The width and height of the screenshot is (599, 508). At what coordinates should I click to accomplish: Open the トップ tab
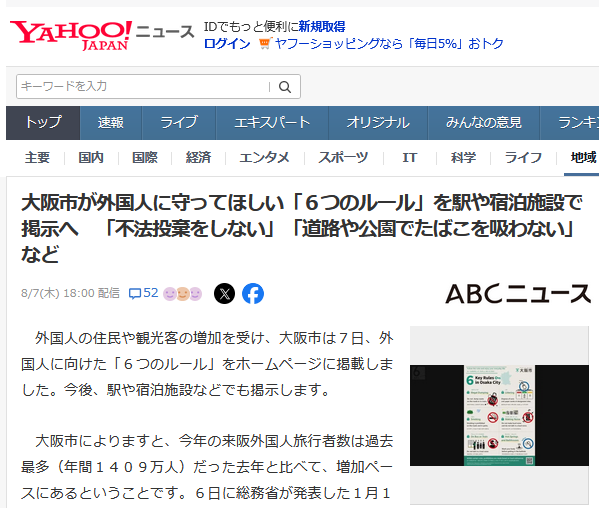[x=43, y=123]
